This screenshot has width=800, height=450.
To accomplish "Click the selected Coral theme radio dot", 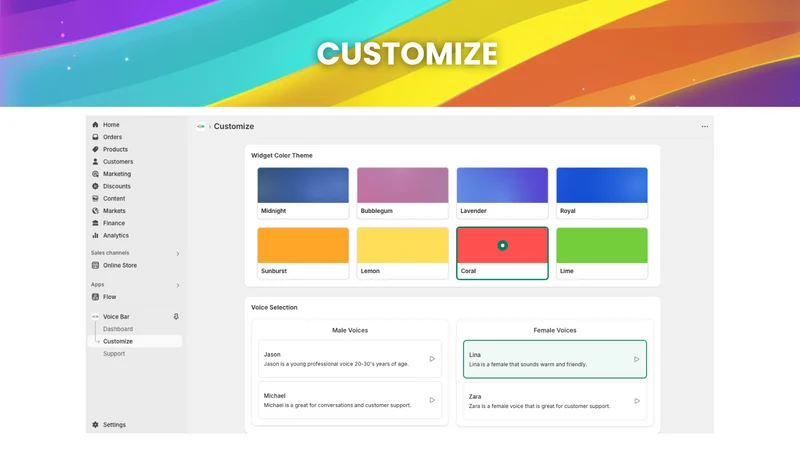I will click(x=503, y=245).
